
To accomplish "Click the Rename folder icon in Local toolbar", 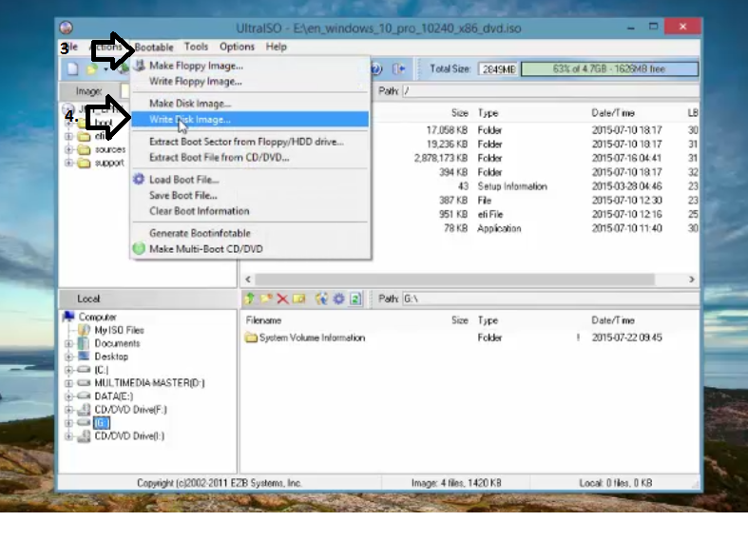I will coord(299,299).
